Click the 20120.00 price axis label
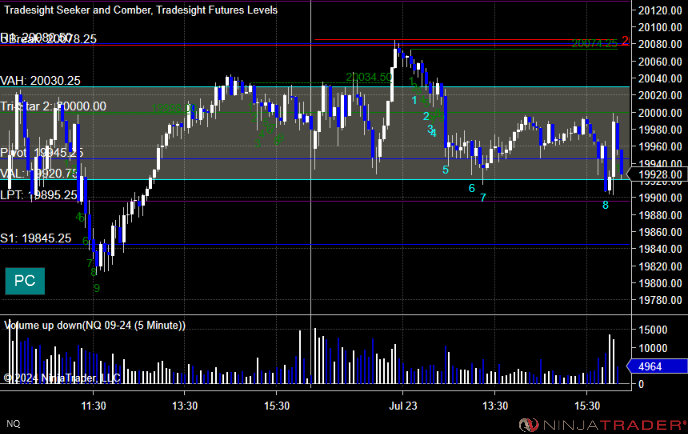 point(660,11)
